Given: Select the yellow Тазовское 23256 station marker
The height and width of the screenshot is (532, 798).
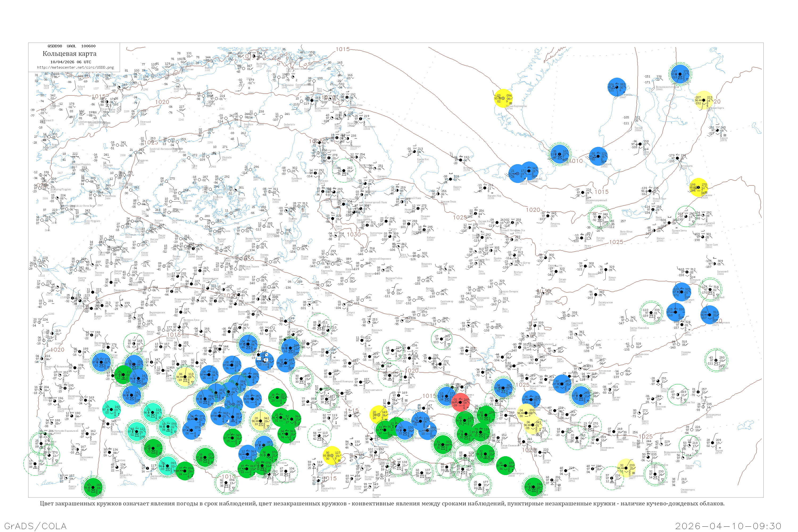Looking at the screenshot, I should point(699,187).
